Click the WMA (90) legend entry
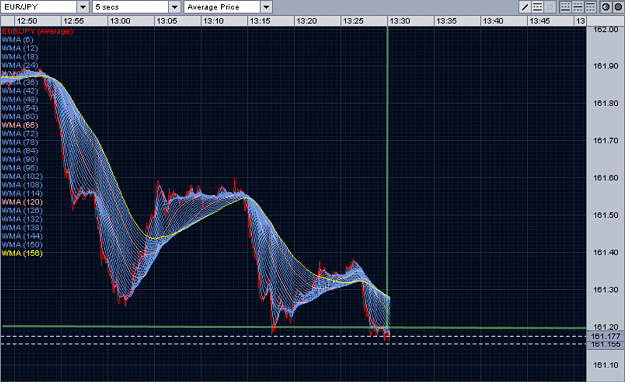Screen dimensions: 625x382 [x=20, y=159]
